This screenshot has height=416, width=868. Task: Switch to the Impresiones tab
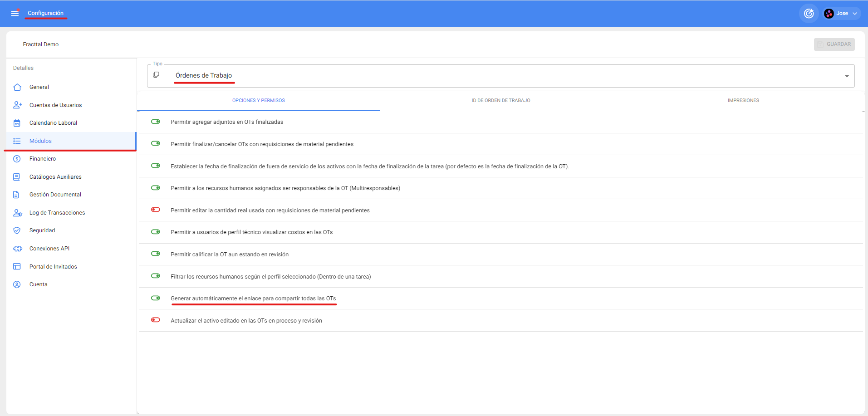(x=743, y=101)
